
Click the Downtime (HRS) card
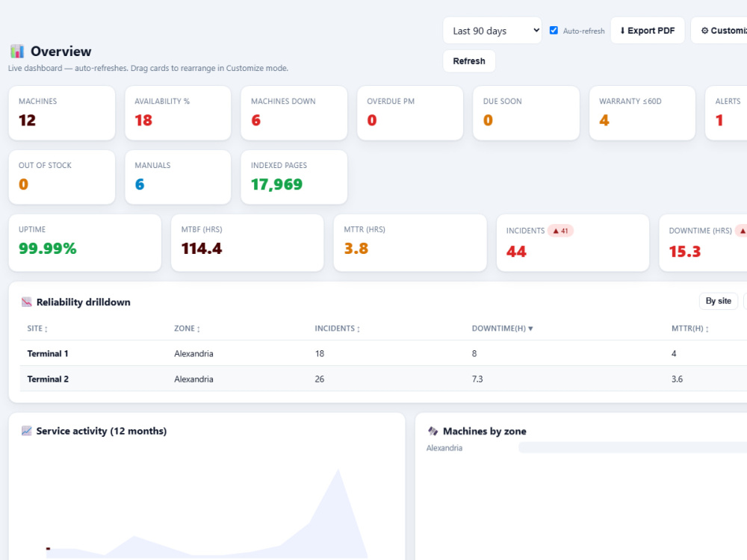click(703, 243)
